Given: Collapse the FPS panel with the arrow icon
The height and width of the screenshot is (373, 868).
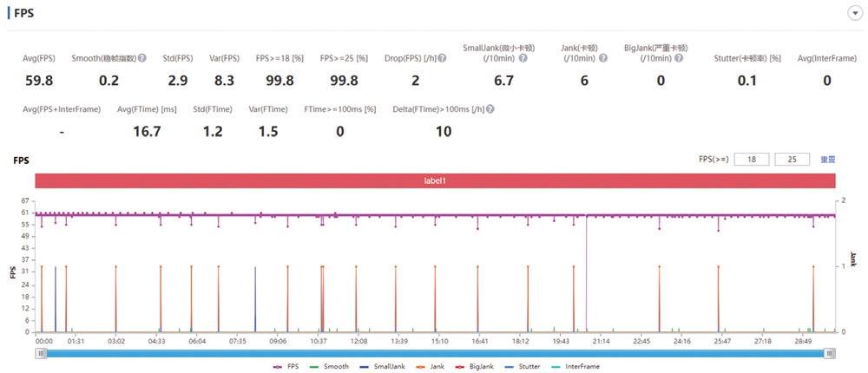Looking at the screenshot, I should click(855, 14).
